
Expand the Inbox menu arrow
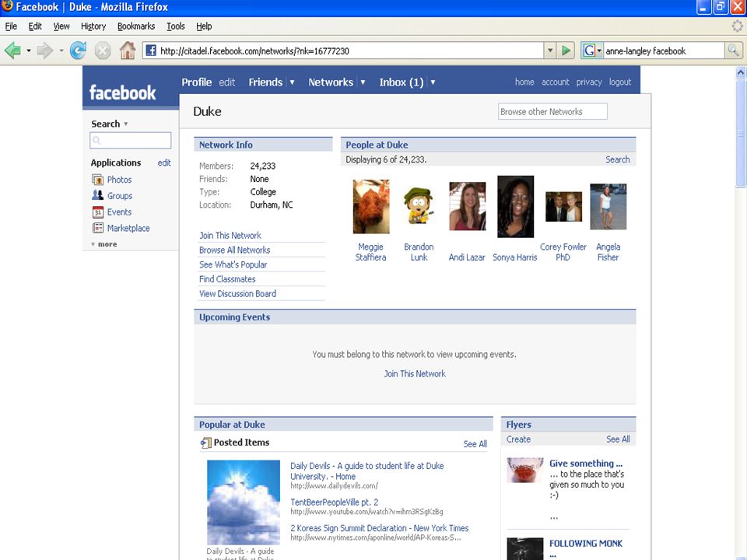point(433,82)
